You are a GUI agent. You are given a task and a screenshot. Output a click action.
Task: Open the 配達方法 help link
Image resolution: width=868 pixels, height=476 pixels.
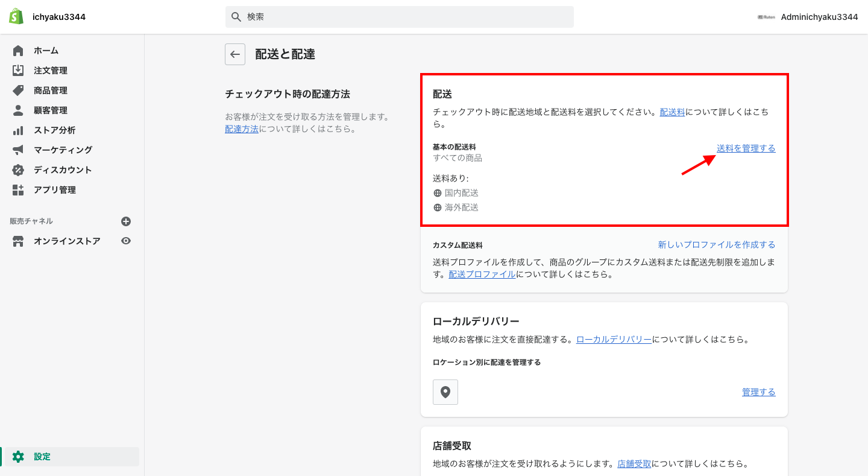click(242, 129)
